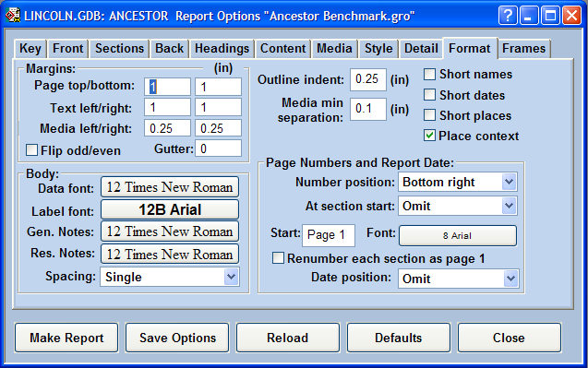
Task: Toggle the Short dates checkbox
Action: coord(429,95)
